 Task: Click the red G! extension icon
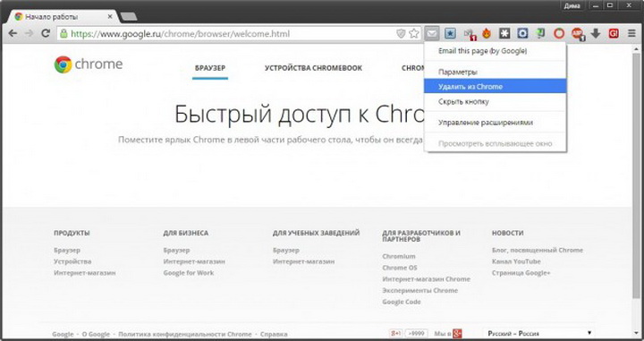(x=614, y=34)
